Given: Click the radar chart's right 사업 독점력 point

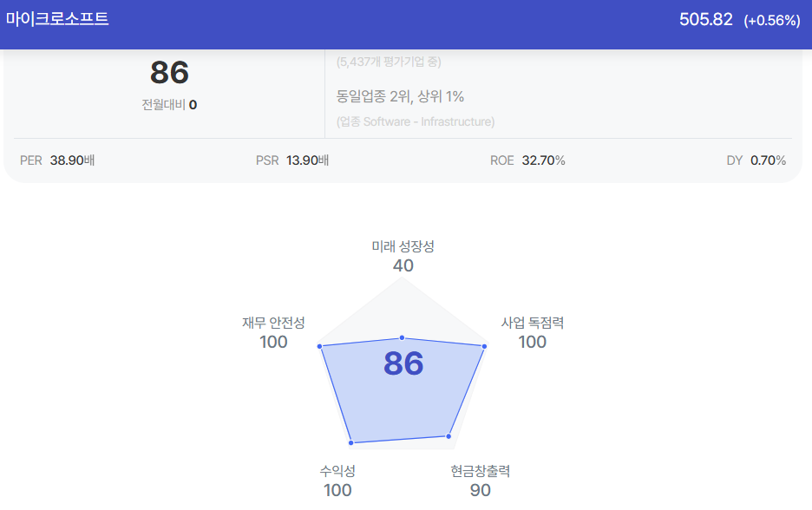Looking at the screenshot, I should tap(485, 346).
